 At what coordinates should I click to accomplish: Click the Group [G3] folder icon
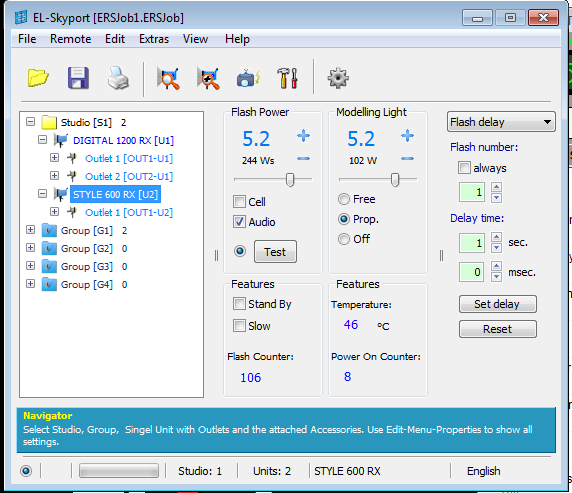49,266
